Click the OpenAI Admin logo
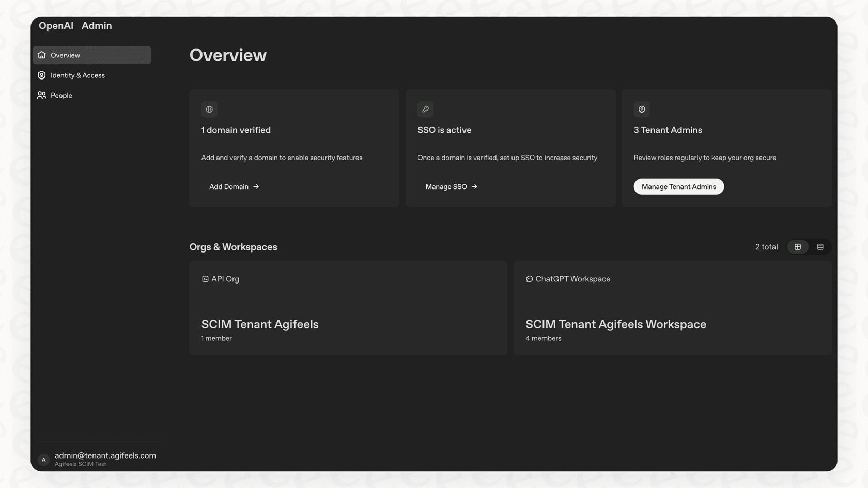Viewport: 868px width, 488px height. point(75,25)
